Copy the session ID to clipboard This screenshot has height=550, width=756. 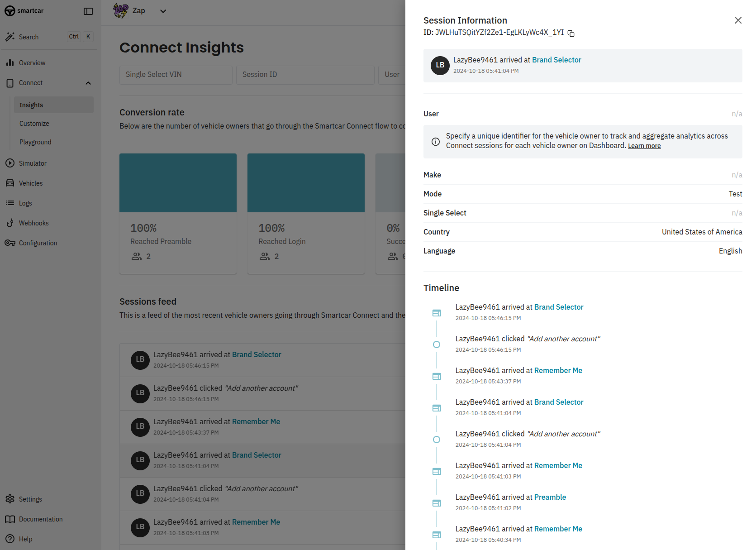click(x=571, y=33)
